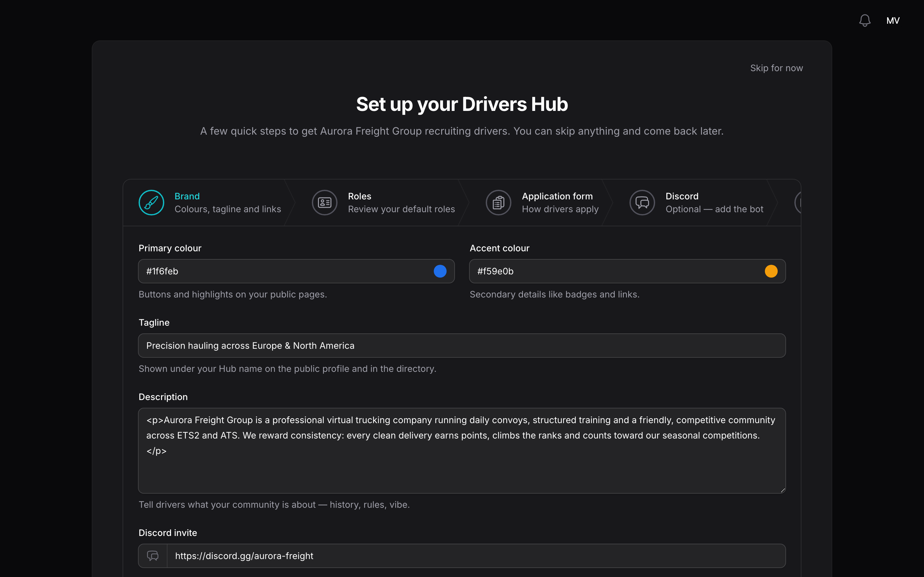Click the chat icon beside Discord invite
The height and width of the screenshot is (577, 924).
pyautogui.click(x=153, y=556)
